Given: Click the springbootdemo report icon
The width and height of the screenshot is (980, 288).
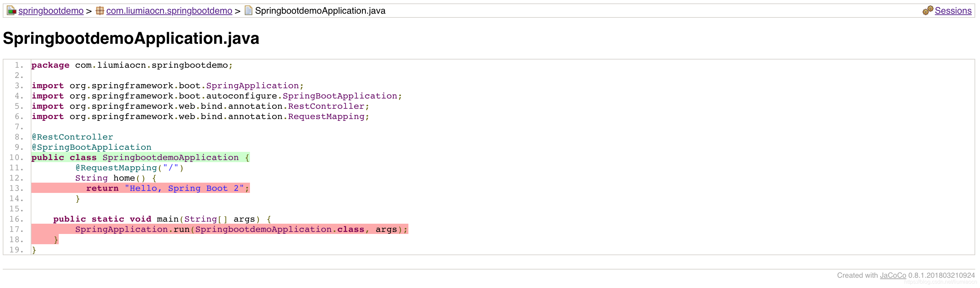Looking at the screenshot, I should click(11, 11).
